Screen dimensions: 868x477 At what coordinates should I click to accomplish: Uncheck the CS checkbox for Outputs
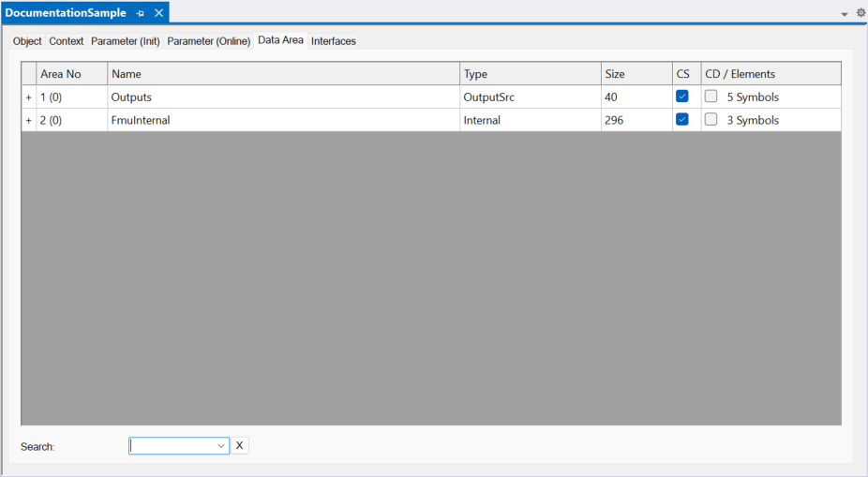(682, 97)
